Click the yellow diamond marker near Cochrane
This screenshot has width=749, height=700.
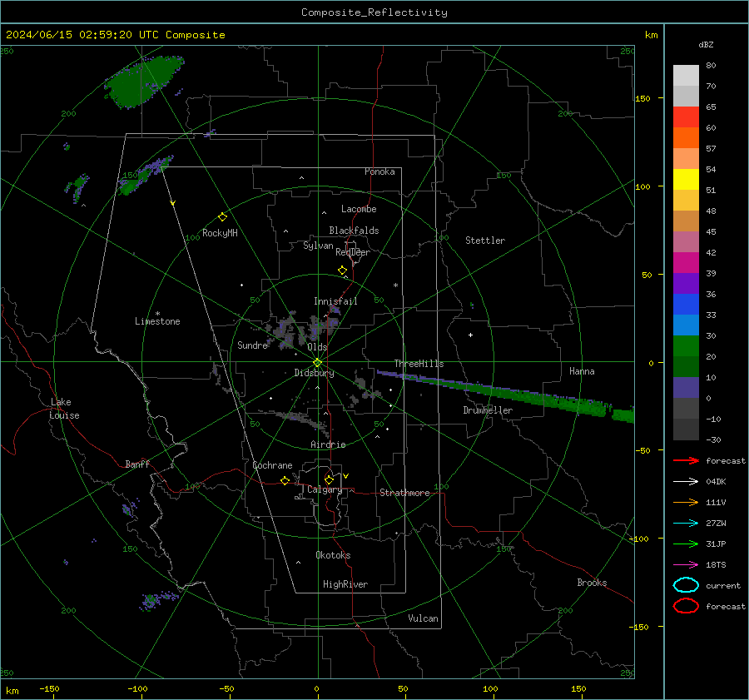285,480
